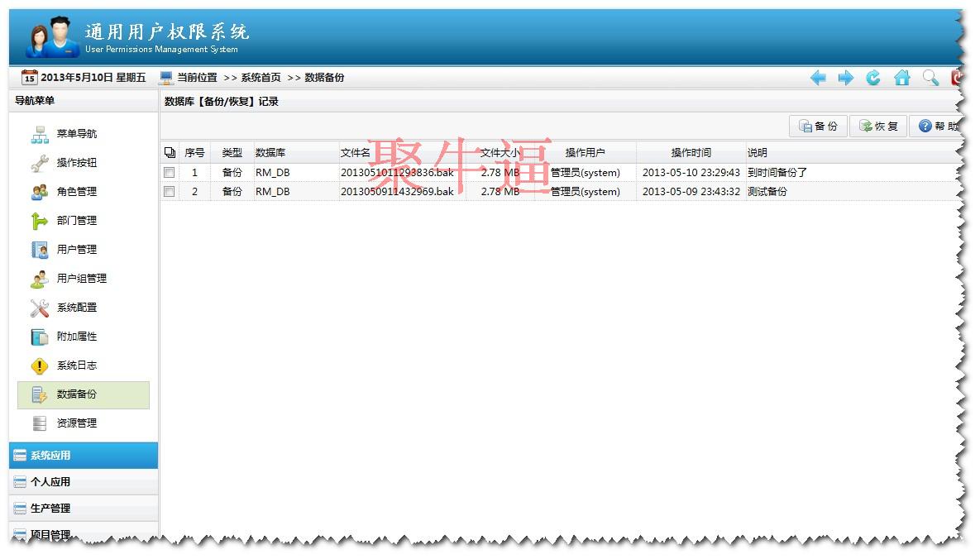The width and height of the screenshot is (980, 559).
Task: Click the 附加属性 sidebar icon
Action: click(40, 337)
